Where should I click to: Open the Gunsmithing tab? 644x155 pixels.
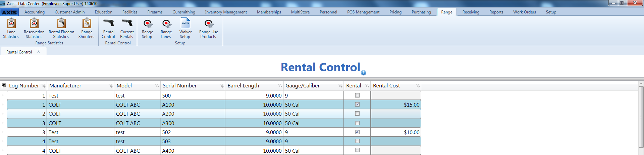pyautogui.click(x=184, y=12)
